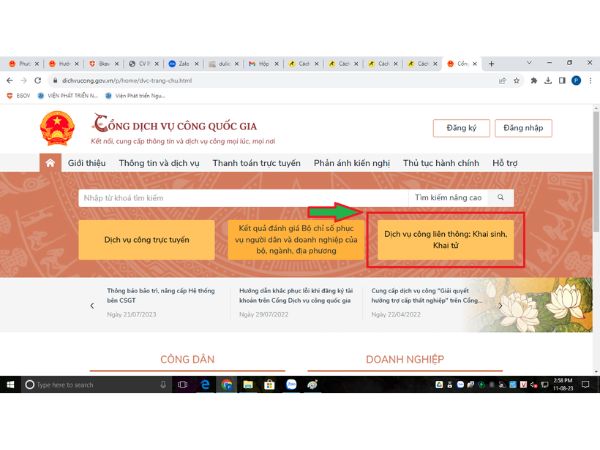Open Dịch vụ công trực tuyến tile
The height and width of the screenshot is (450, 600).
click(147, 240)
